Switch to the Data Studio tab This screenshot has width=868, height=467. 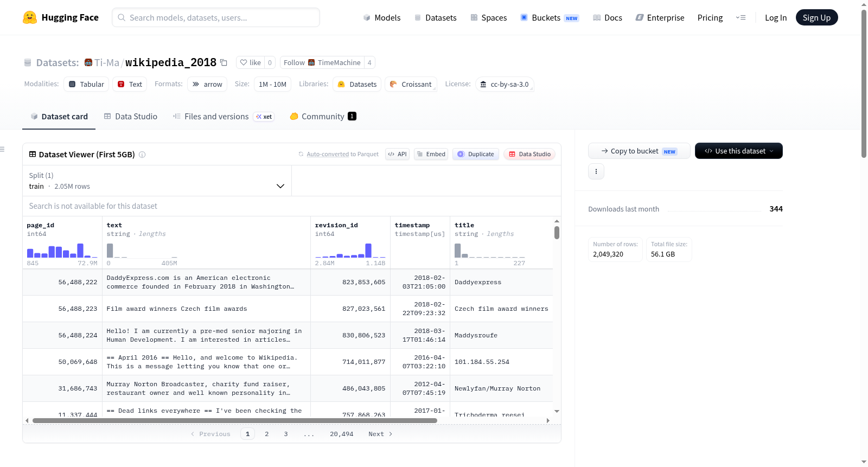(131, 116)
